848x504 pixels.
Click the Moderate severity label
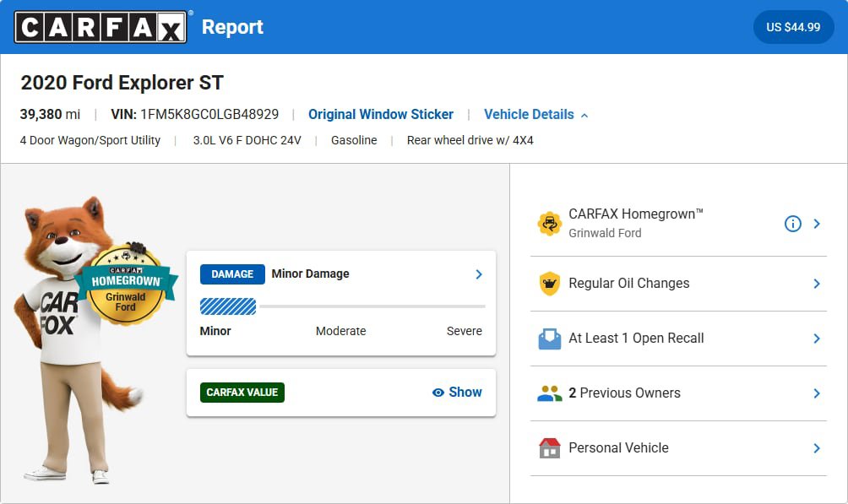pos(340,331)
